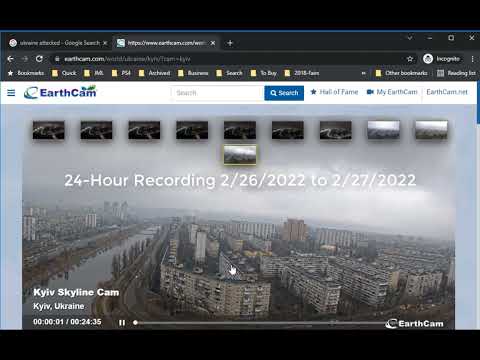Open the Hall of Fame link

[x=334, y=92]
